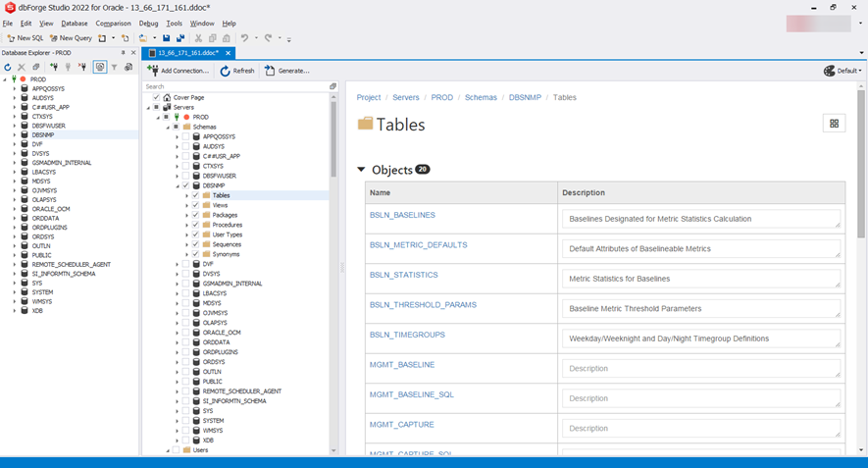This screenshot has width=868, height=468.
Task: Refresh the Database Explorer connection tree
Action: pyautogui.click(x=8, y=67)
